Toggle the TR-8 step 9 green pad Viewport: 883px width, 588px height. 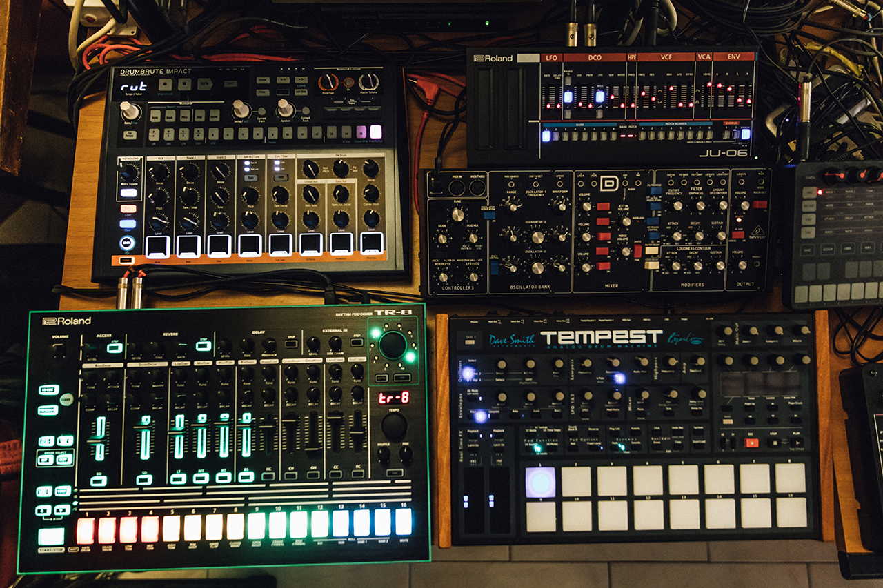pyautogui.click(x=256, y=525)
